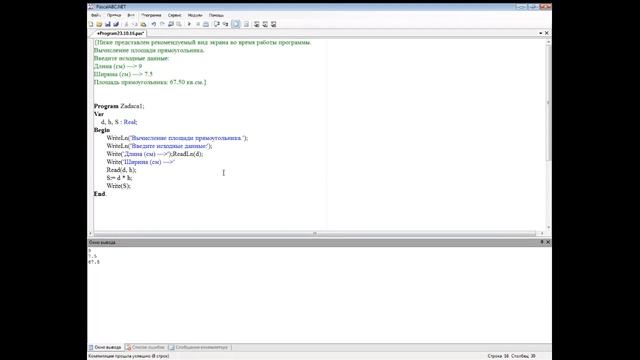Click the 'Var' keyword line

(x=99, y=114)
